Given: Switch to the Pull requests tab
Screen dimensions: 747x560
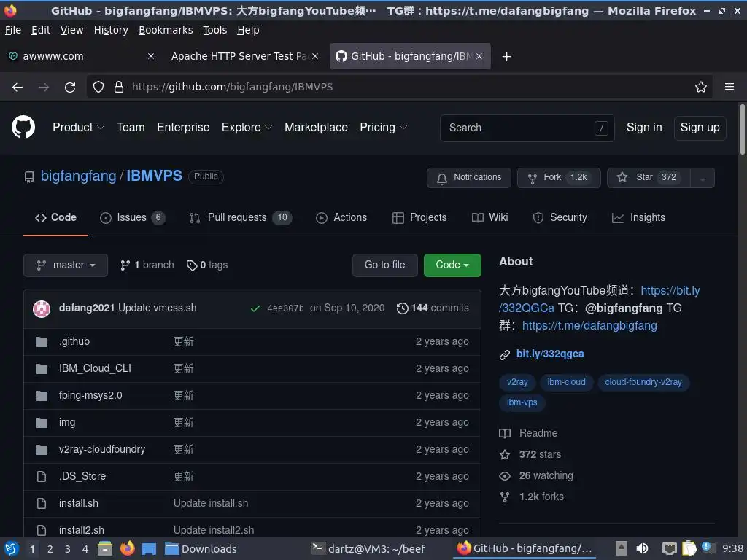Looking at the screenshot, I should coord(239,217).
